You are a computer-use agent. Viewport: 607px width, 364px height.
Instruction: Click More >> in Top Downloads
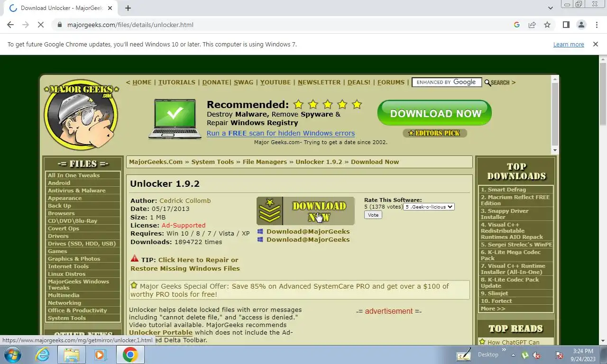coord(493,309)
